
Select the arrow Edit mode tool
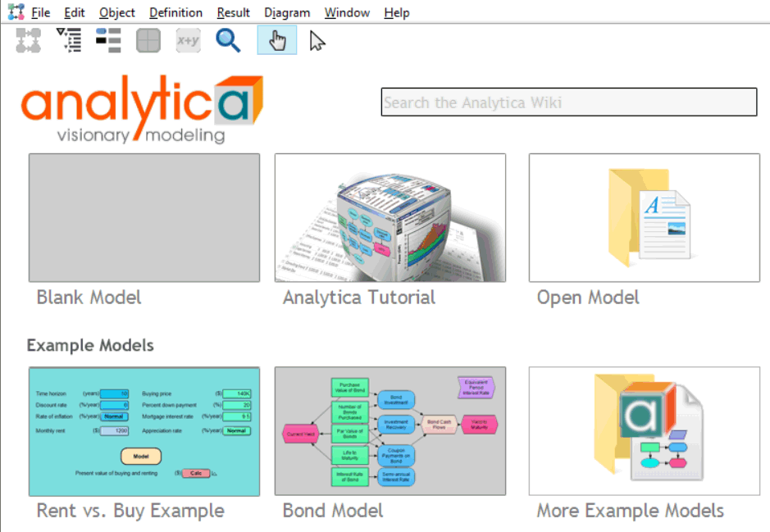(317, 41)
